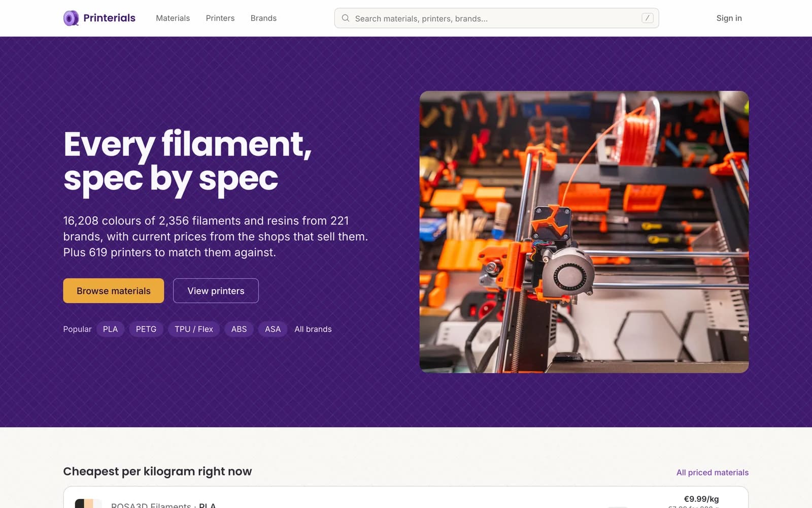812x508 pixels.
Task: Click the Sign in link
Action: point(729,18)
